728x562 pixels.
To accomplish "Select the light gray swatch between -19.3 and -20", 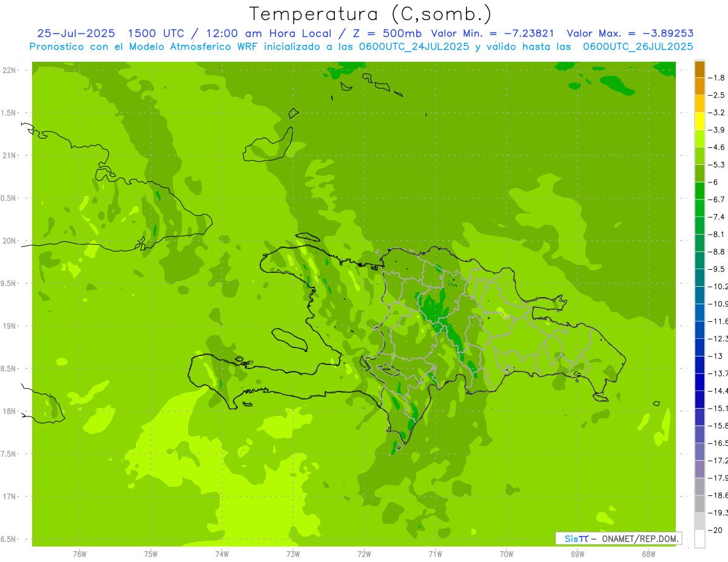I will [699, 521].
